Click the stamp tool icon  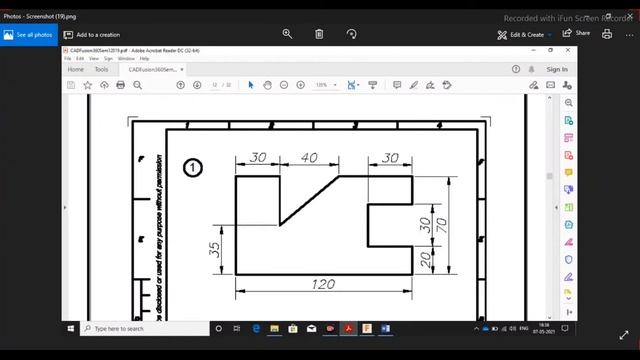click(447, 85)
